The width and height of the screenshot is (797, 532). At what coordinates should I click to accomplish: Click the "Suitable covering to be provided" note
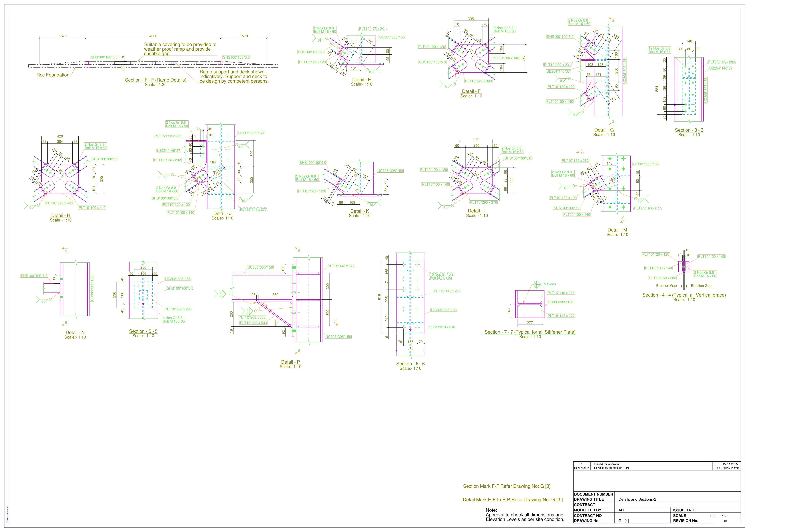click(180, 49)
